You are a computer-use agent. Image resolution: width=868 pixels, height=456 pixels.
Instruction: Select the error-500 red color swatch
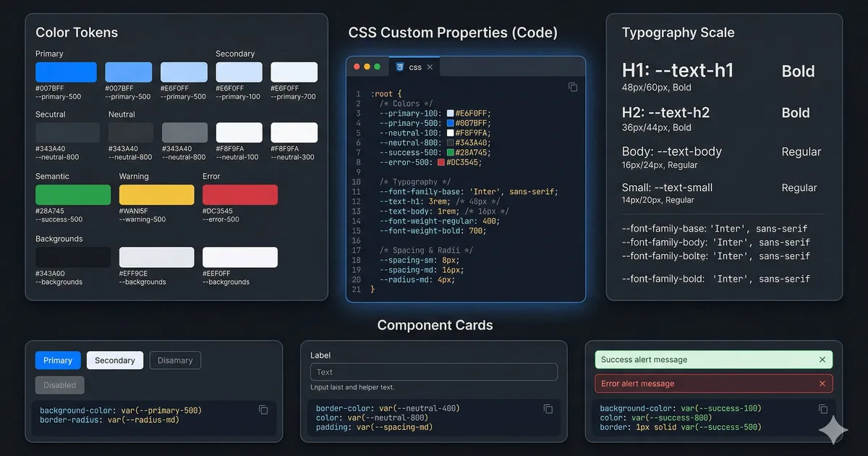pyautogui.click(x=239, y=195)
